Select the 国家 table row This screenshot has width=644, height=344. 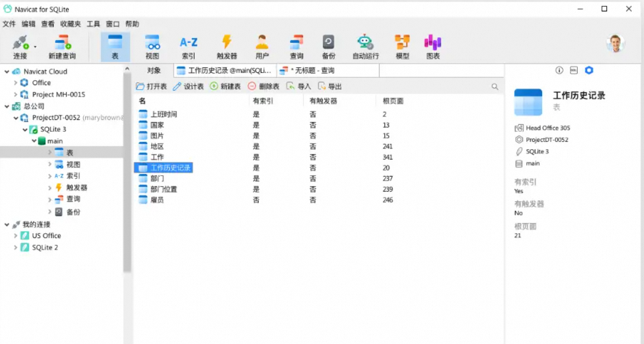click(318, 125)
